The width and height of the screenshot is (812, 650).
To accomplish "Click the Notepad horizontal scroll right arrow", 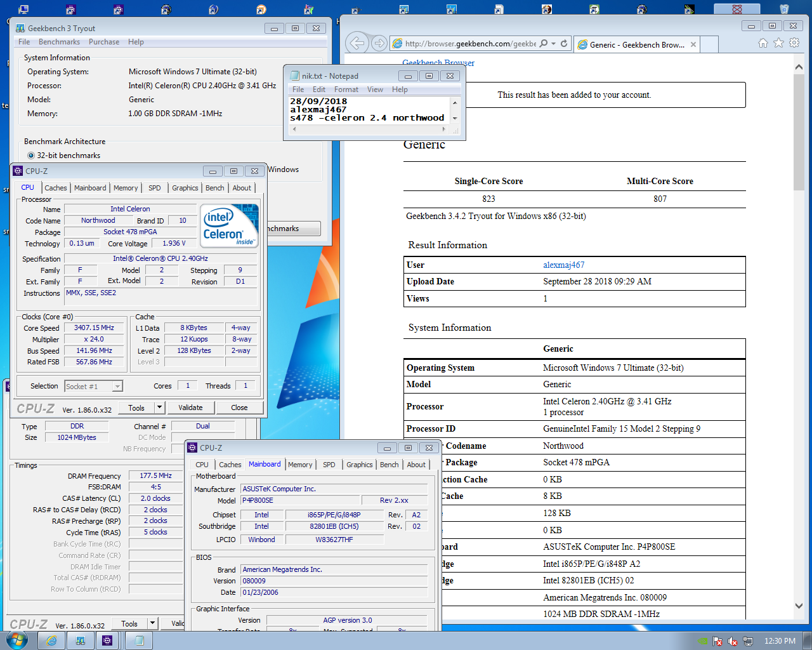I will (443, 129).
